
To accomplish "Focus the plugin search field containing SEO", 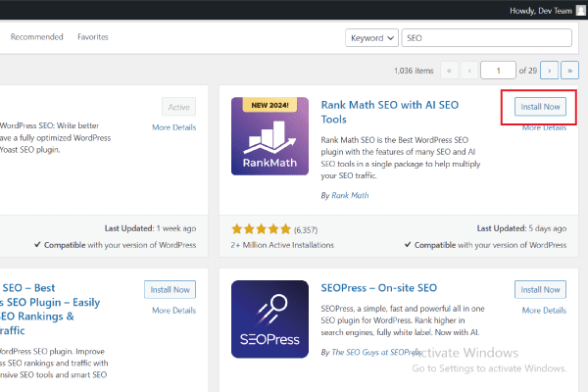I will click(x=487, y=38).
